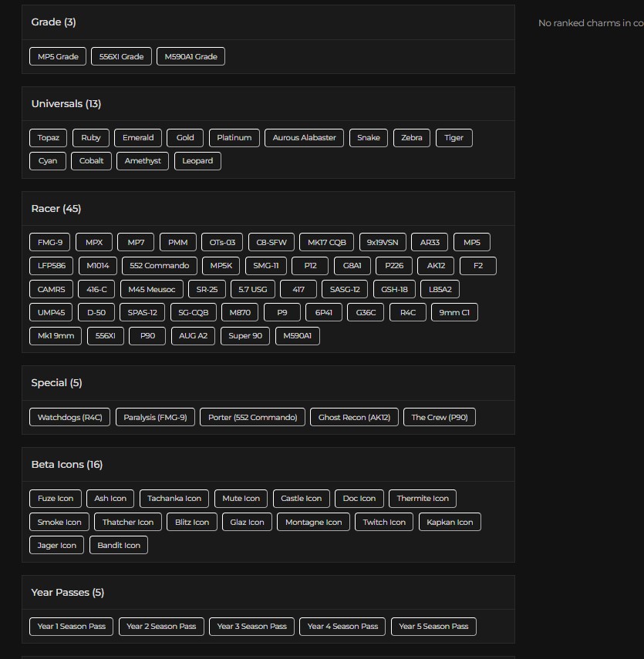Click The Crew (P90) skin
The image size is (644, 659).
(x=440, y=417)
